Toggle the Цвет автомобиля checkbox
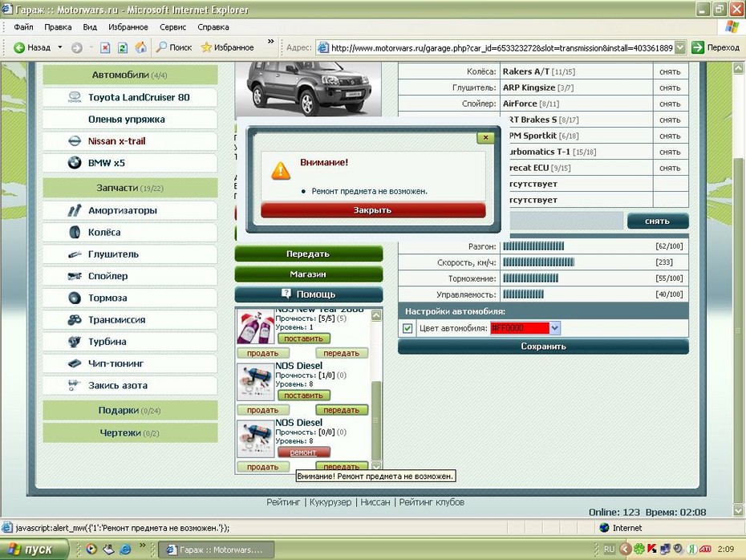The height and width of the screenshot is (560, 746). coord(407,328)
